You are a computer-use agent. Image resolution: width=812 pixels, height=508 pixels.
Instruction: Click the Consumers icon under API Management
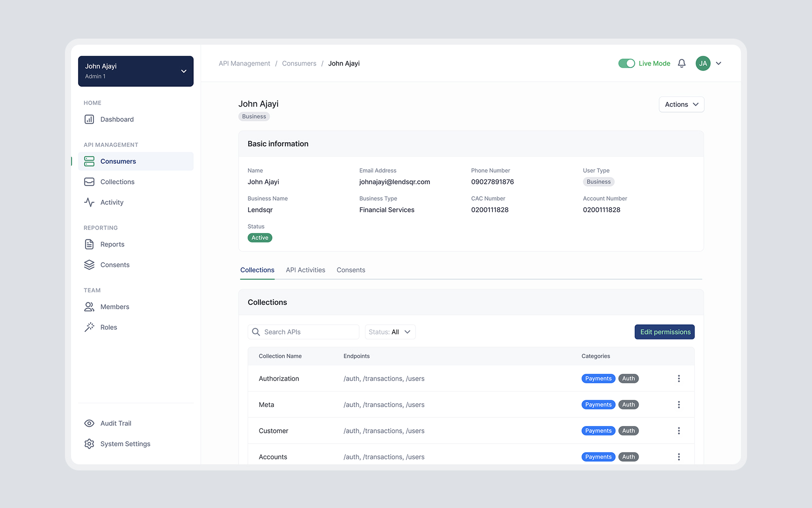89,161
